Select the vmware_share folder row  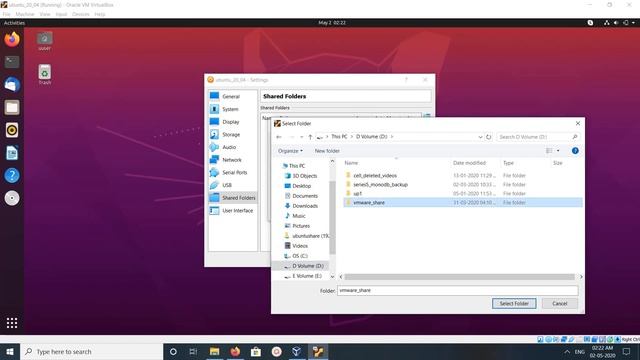pyautogui.click(x=463, y=202)
